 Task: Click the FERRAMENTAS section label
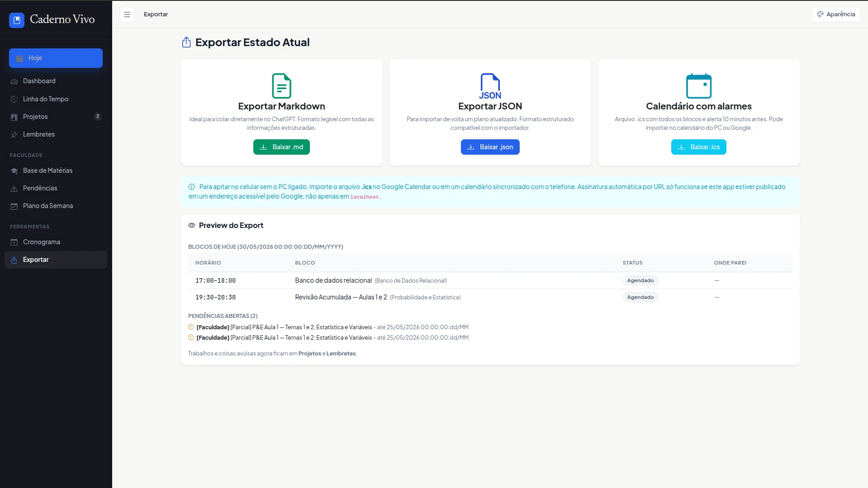(x=29, y=227)
